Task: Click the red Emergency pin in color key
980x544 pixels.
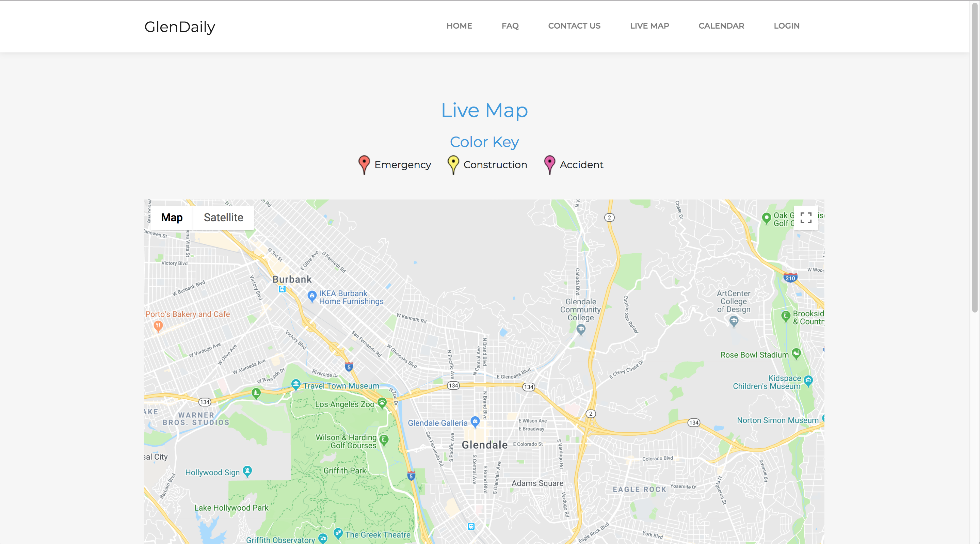Action: 364,165
